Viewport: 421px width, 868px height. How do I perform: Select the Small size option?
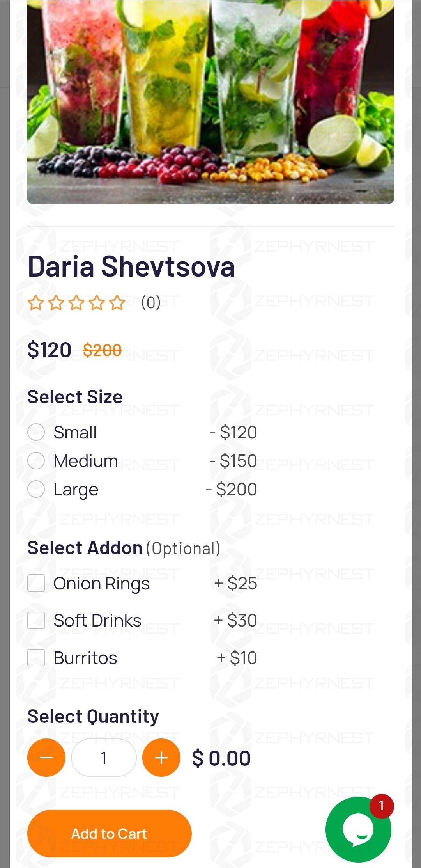pos(36,432)
